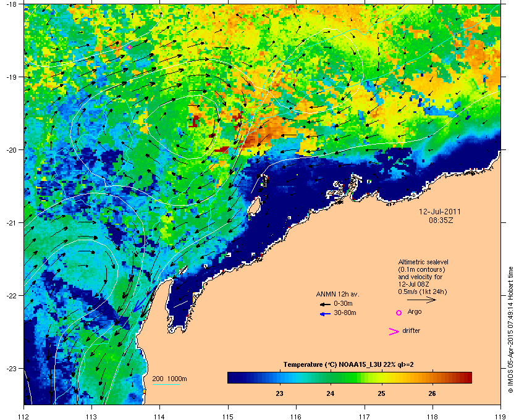Click the '12-Jul 08Z' legend line

point(413,284)
